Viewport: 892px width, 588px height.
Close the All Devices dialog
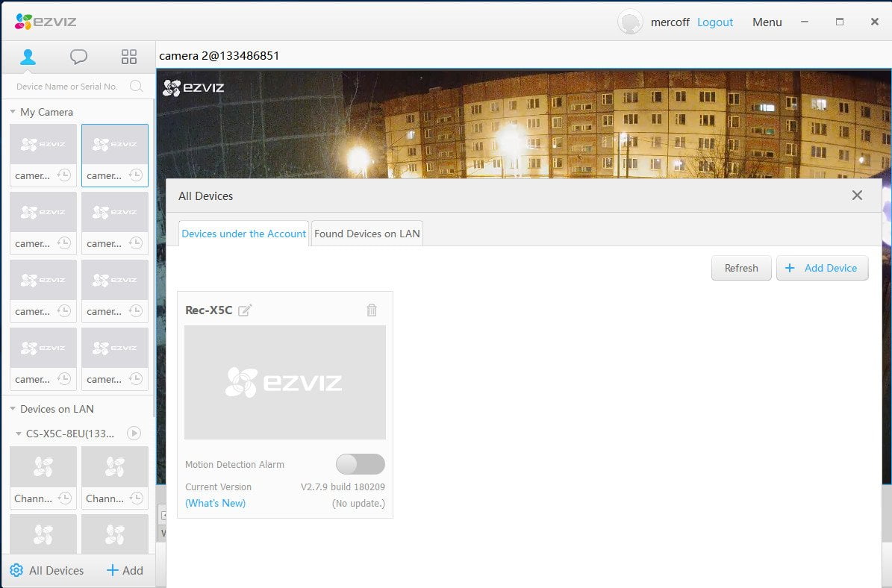coord(857,196)
